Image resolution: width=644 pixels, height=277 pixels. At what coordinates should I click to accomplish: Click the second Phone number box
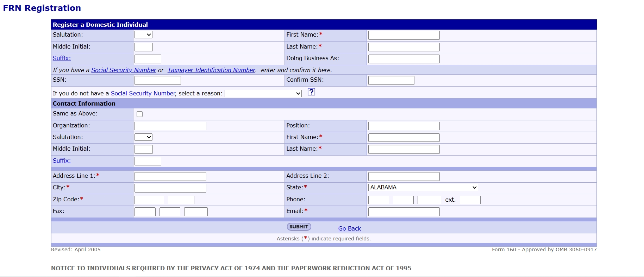[403, 200]
